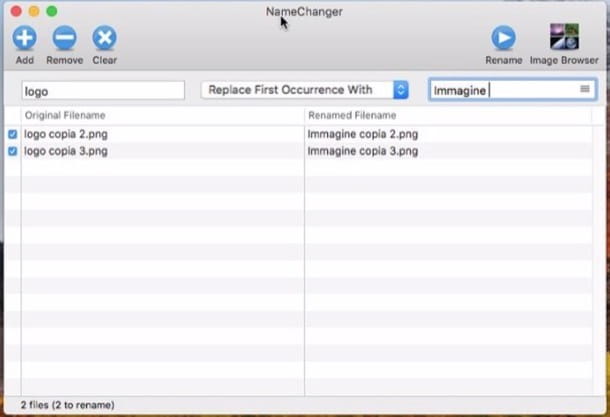Start renaming with the Rename icon
The height and width of the screenshot is (417, 610).
click(x=503, y=39)
